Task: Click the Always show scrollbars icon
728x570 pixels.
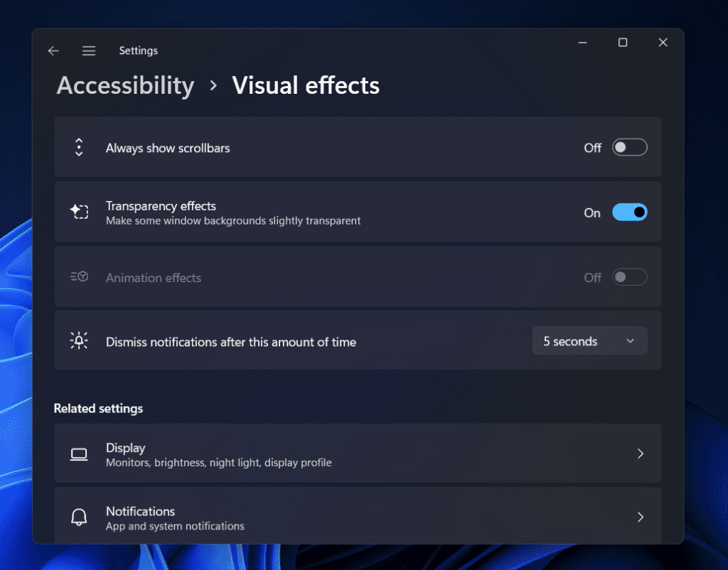Action: pyautogui.click(x=78, y=147)
